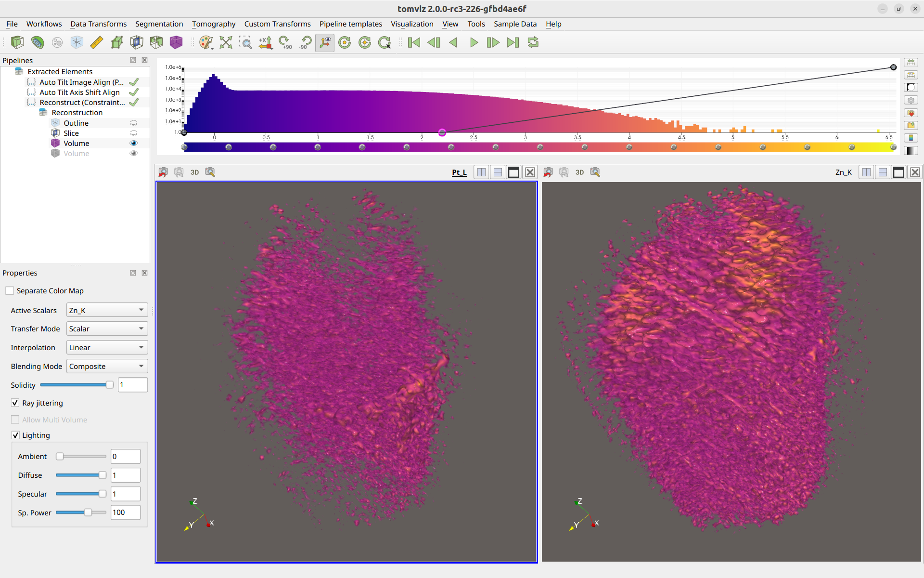The width and height of the screenshot is (924, 578).
Task: Reset the camera with the crossed arrows icon
Action: (226, 42)
